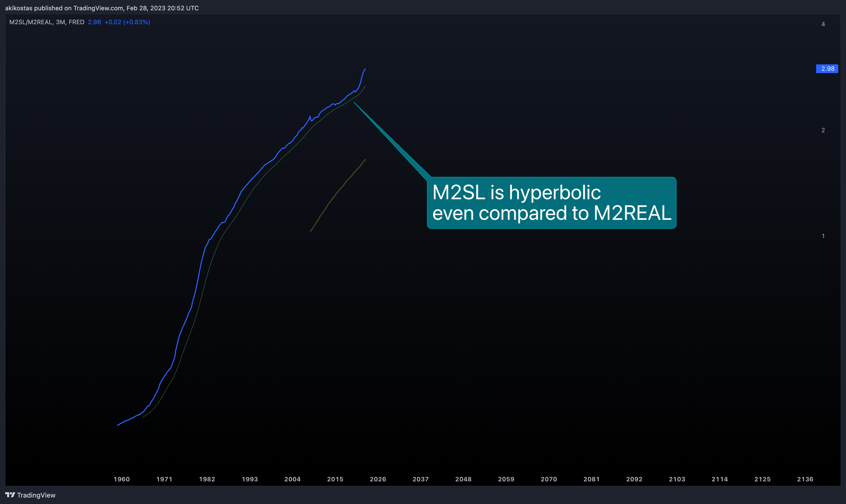Click the 2015 time axis label
This screenshot has width=846, height=504.
click(x=335, y=479)
